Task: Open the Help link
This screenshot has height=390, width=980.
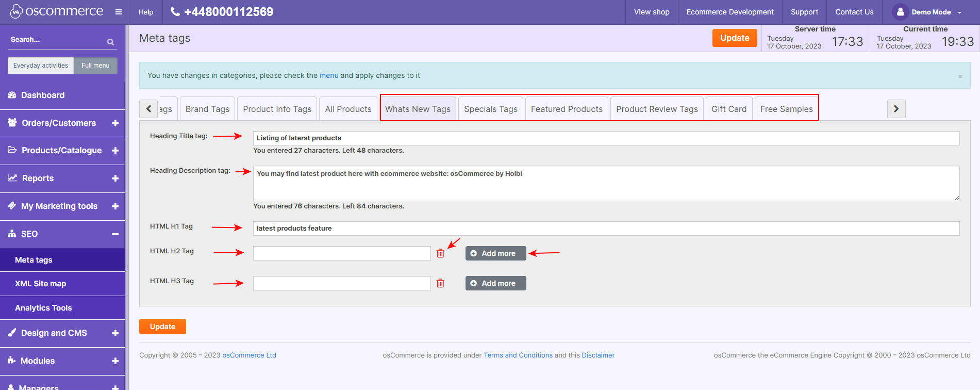Action: coord(146,12)
